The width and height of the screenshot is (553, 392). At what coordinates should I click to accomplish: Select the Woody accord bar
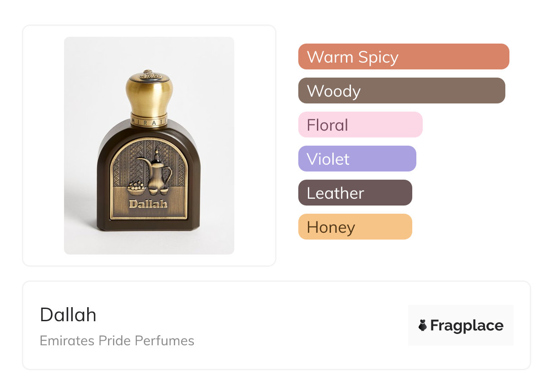(x=401, y=91)
